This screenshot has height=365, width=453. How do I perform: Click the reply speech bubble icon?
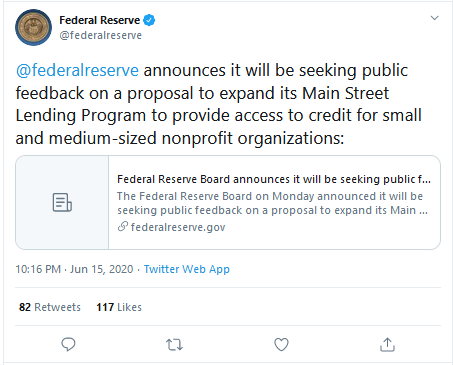click(68, 344)
